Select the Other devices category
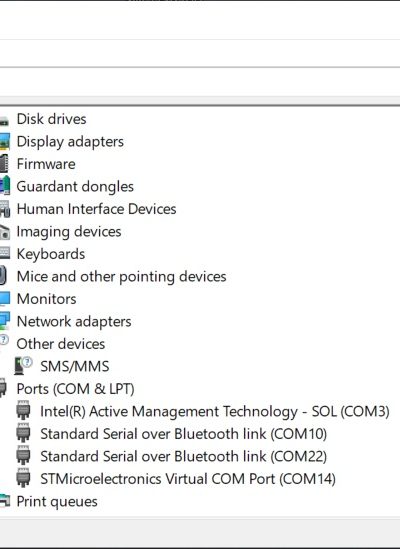 pos(61,344)
